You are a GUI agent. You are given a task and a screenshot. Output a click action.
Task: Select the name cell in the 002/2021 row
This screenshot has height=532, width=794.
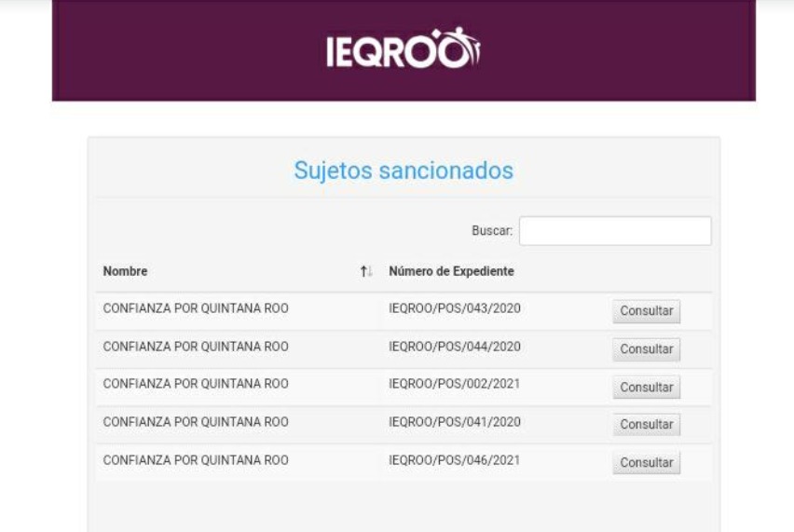tap(196, 384)
